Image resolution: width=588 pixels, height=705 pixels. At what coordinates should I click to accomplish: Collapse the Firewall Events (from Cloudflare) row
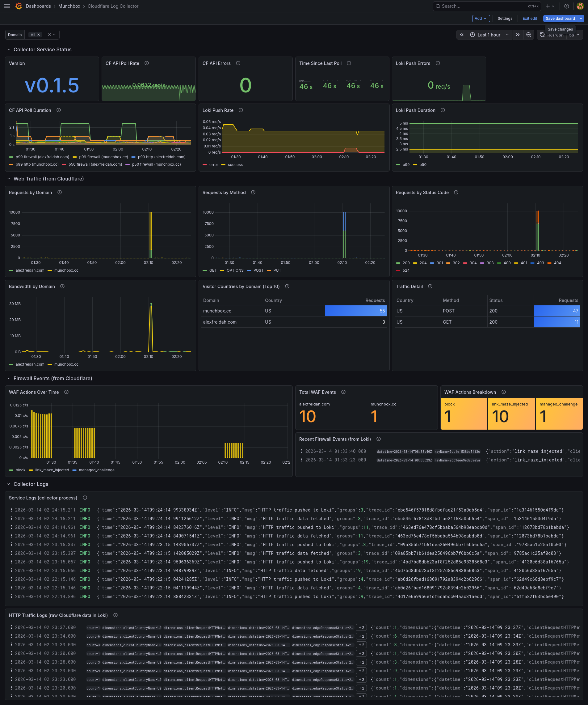(x=9, y=379)
